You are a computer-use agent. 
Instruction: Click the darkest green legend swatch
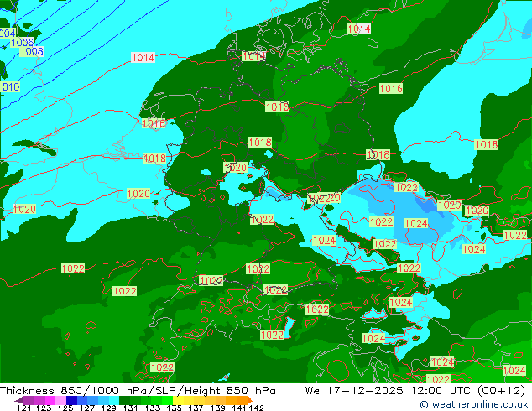(x=124, y=400)
